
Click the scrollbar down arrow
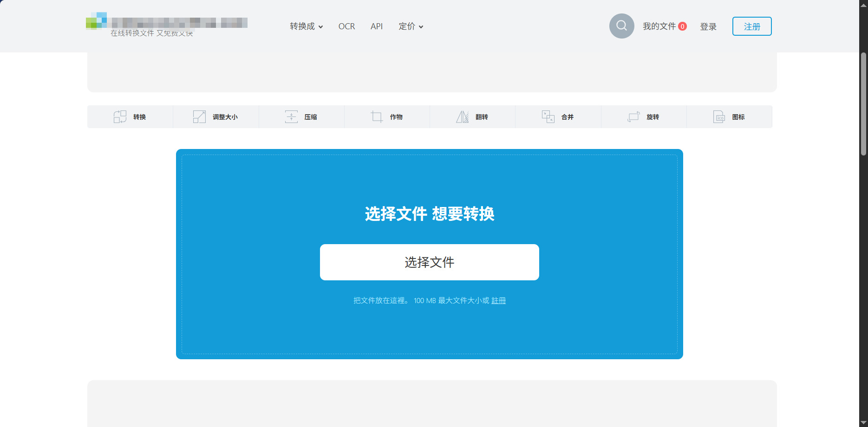(864, 422)
